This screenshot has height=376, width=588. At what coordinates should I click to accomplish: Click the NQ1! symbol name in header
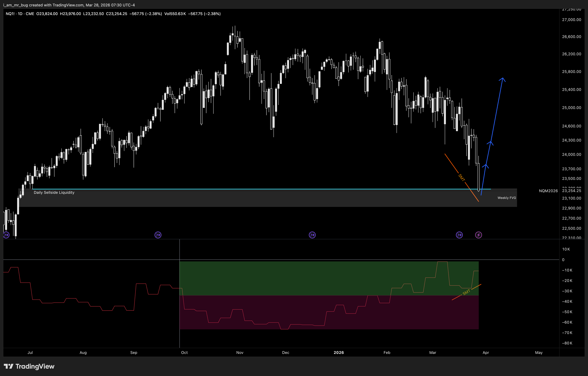10,14
